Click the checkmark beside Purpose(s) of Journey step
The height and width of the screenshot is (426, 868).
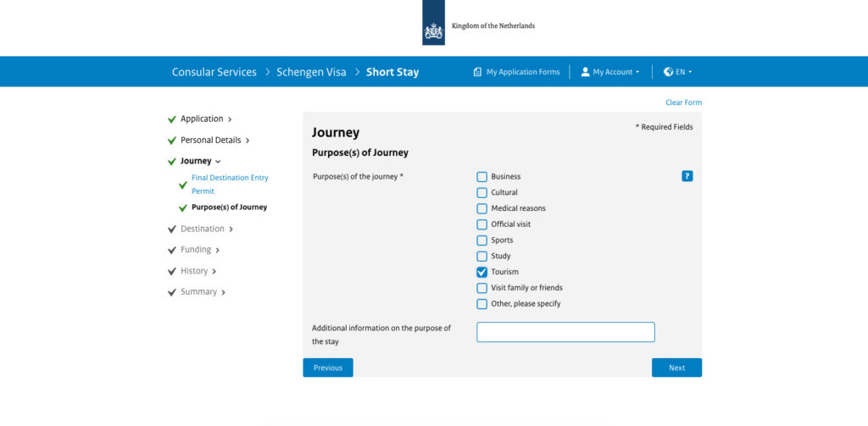coord(183,208)
